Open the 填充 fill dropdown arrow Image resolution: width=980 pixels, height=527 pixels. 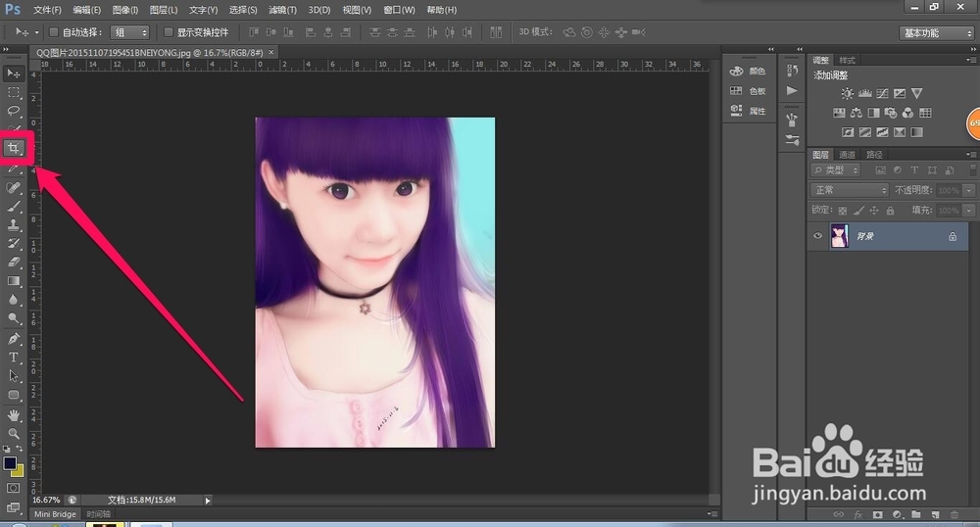pyautogui.click(x=969, y=211)
